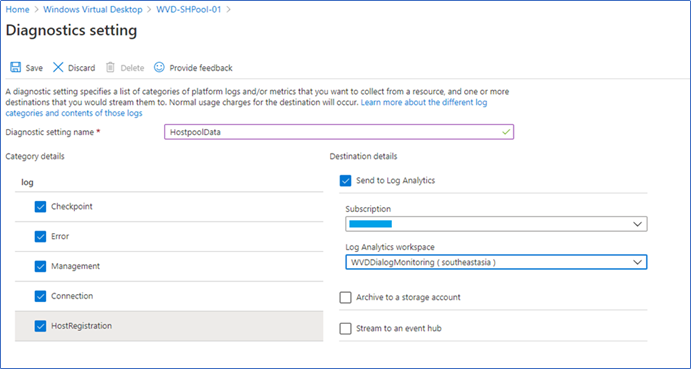Navigate to WVD-SHPool-01 breadcrumb
691x369 pixels.
[x=189, y=9]
